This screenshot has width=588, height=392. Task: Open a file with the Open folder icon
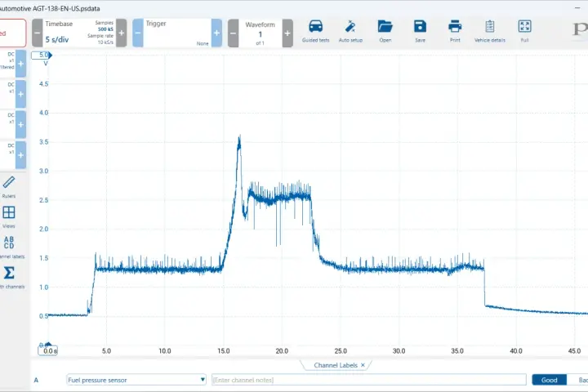(x=385, y=31)
